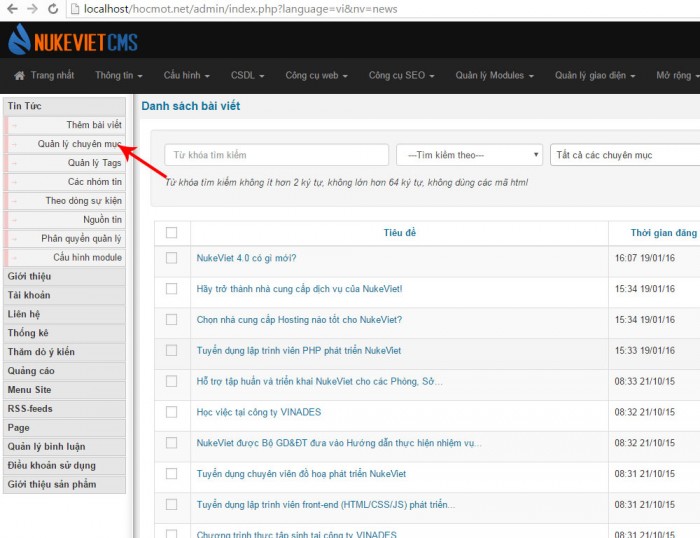Open Quản lý Tags in sidebar
Screen dimensions: 700x538
coord(65,163)
